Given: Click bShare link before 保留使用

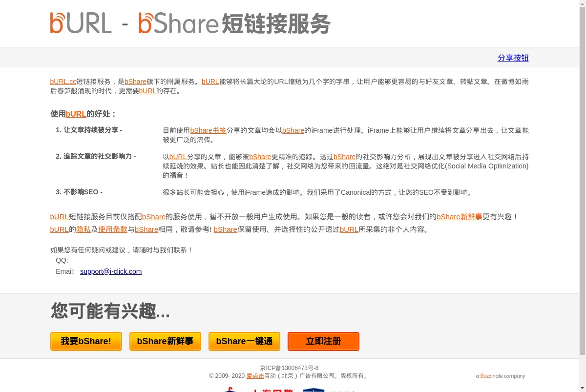Looking at the screenshot, I should [225, 229].
